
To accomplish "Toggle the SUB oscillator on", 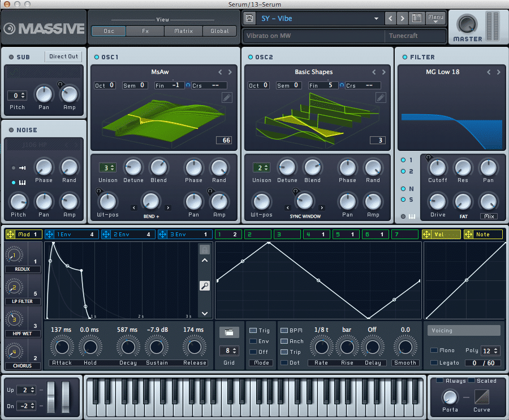I will pos(11,57).
